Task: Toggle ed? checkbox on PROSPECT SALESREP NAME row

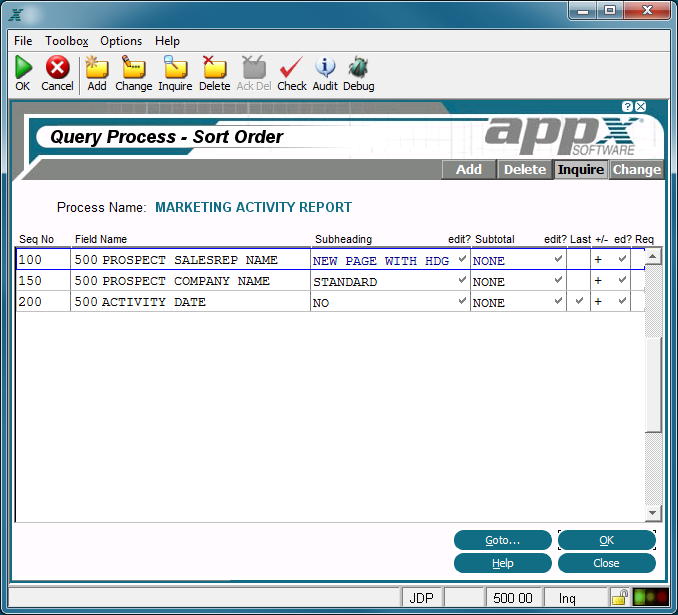Action: pyautogui.click(x=622, y=259)
